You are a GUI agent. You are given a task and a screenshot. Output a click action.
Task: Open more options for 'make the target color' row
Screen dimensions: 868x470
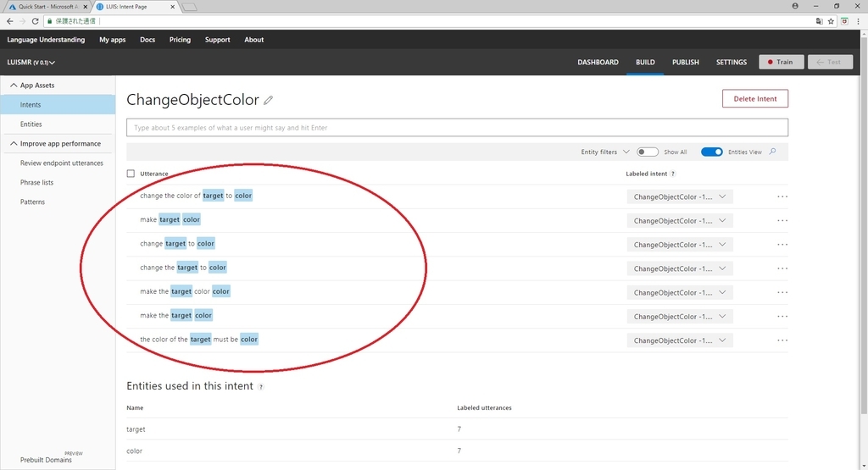[x=782, y=316]
